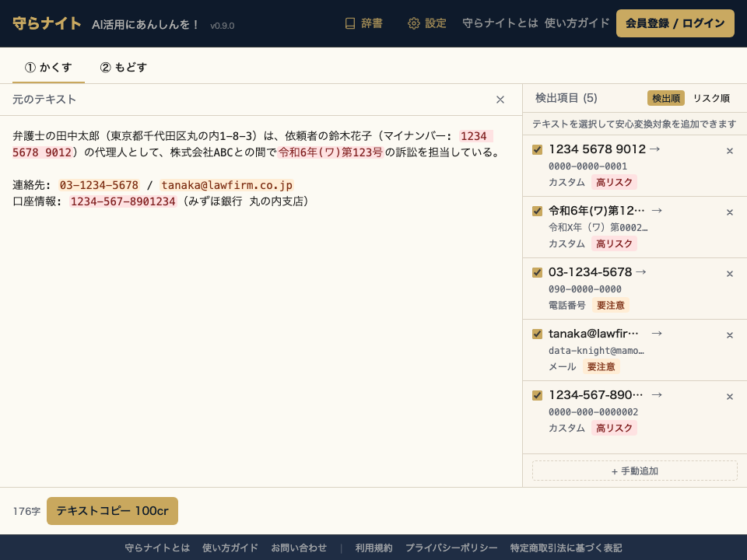The width and height of the screenshot is (747, 560).
Task: Click テキストコピー 100cr button
Action: [112, 511]
